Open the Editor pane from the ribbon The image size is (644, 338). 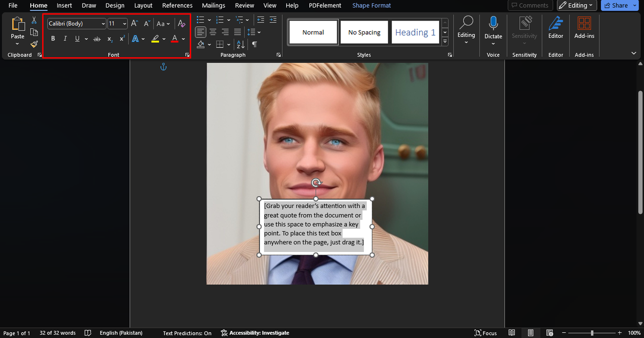coord(555,28)
